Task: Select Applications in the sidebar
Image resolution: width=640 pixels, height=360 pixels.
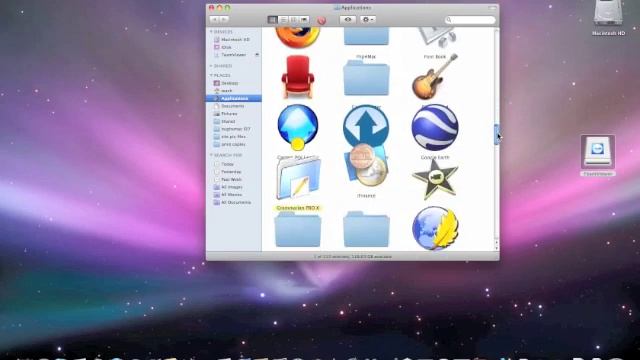Action: pyautogui.click(x=234, y=98)
